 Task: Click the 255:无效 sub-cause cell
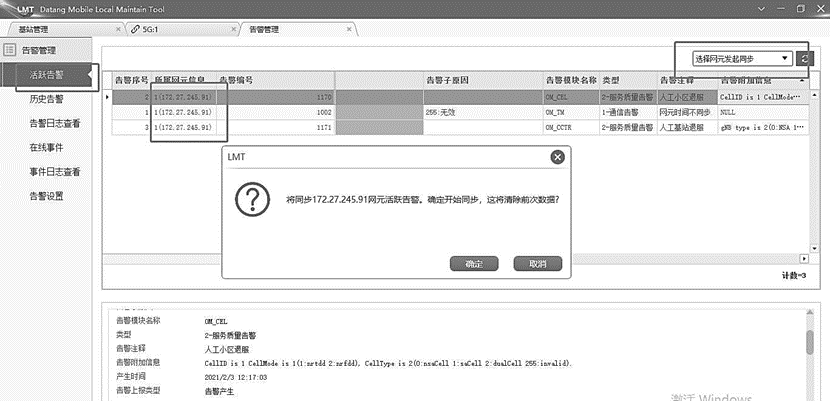(x=483, y=113)
